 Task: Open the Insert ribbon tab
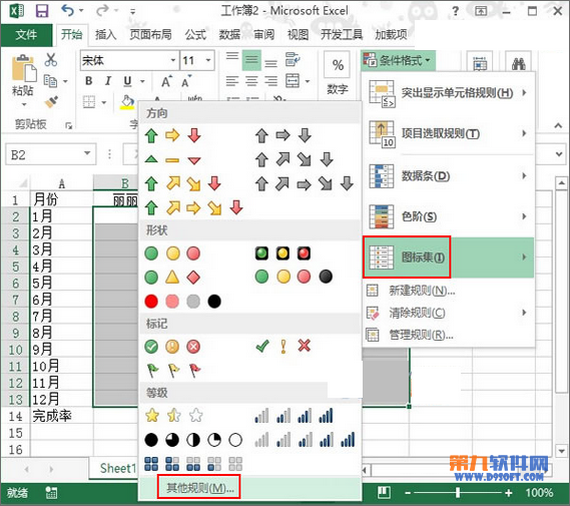pos(105,35)
